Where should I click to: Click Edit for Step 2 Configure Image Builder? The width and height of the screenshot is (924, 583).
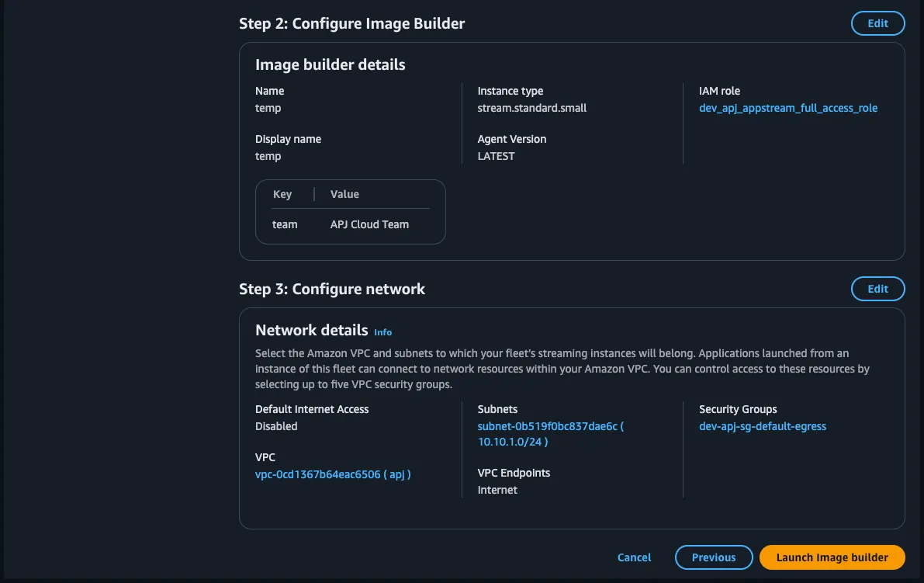877,23
